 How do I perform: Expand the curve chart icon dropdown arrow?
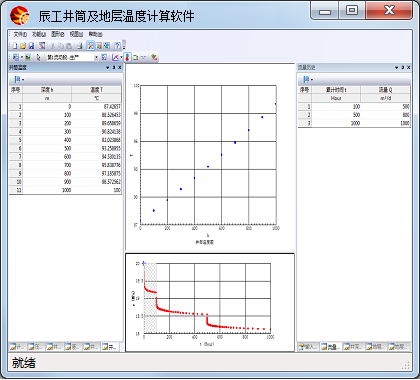tap(121, 57)
